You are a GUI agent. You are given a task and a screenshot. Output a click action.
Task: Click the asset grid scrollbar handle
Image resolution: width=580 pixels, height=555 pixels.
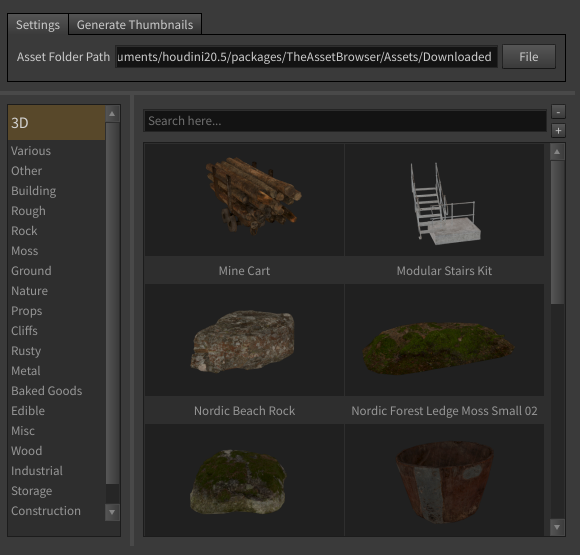coord(557,232)
